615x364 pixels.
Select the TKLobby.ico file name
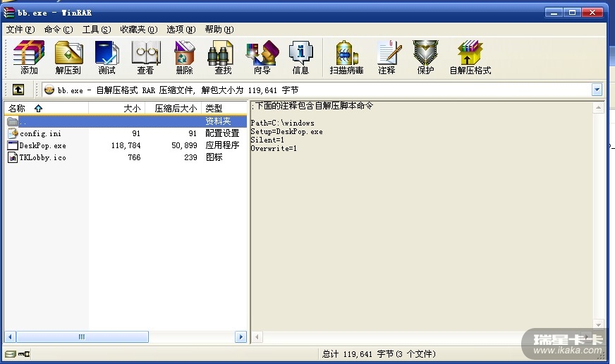(x=43, y=158)
